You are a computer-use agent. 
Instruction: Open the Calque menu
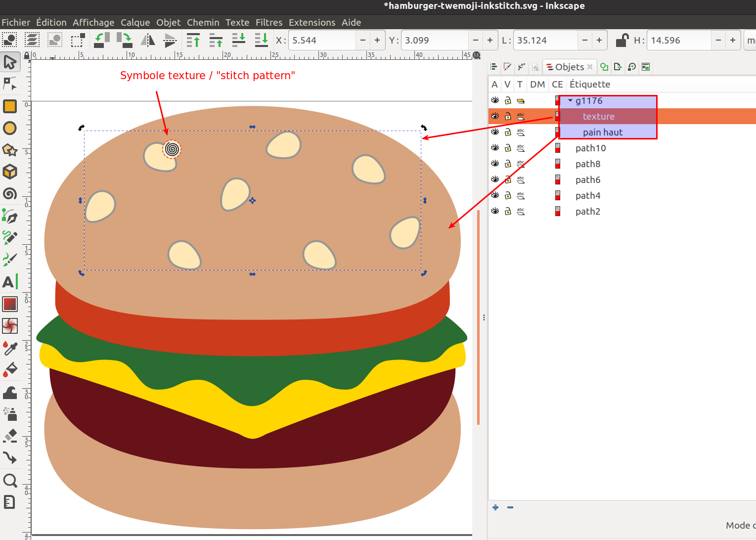(x=135, y=22)
